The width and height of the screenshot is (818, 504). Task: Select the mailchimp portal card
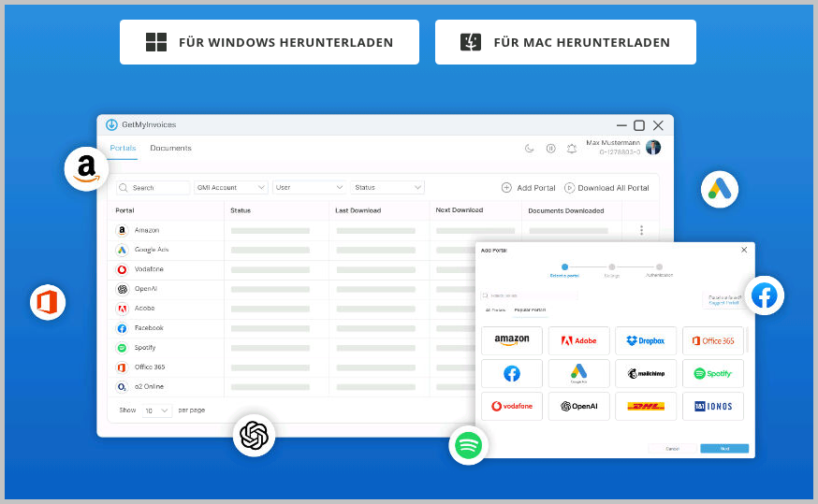[646, 374]
